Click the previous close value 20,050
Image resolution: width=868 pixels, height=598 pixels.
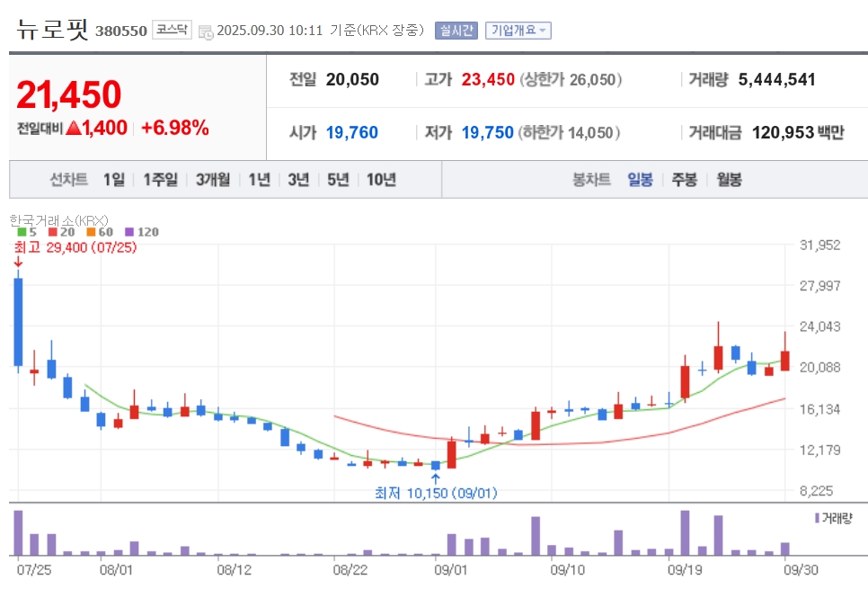click(352, 80)
